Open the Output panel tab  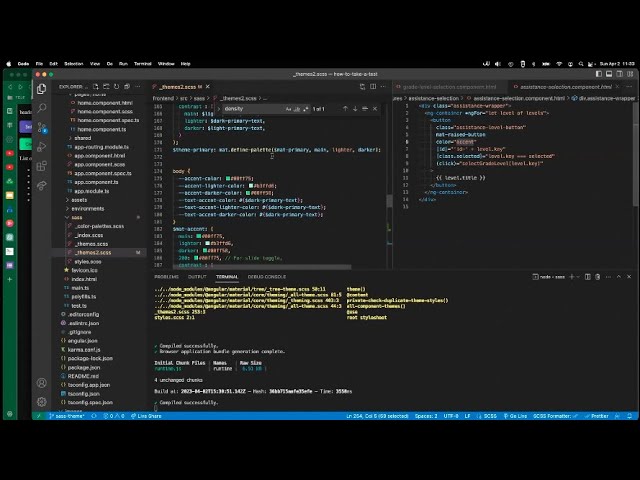point(197,277)
